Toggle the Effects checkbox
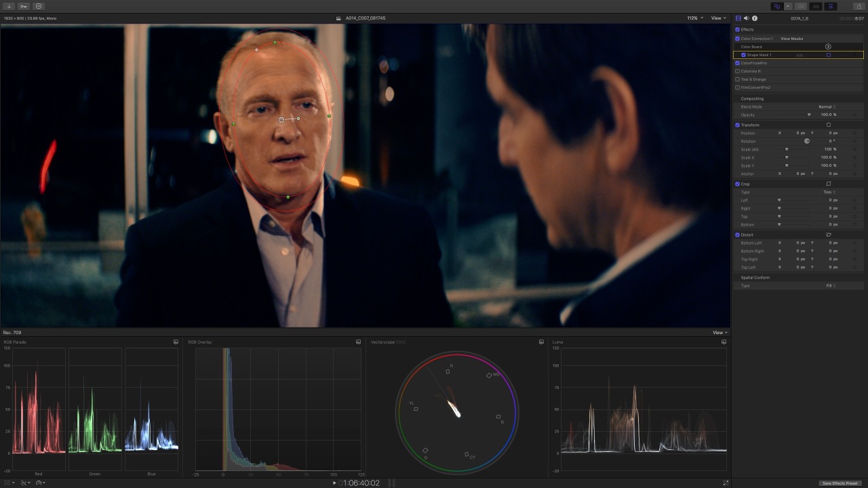 [x=738, y=29]
